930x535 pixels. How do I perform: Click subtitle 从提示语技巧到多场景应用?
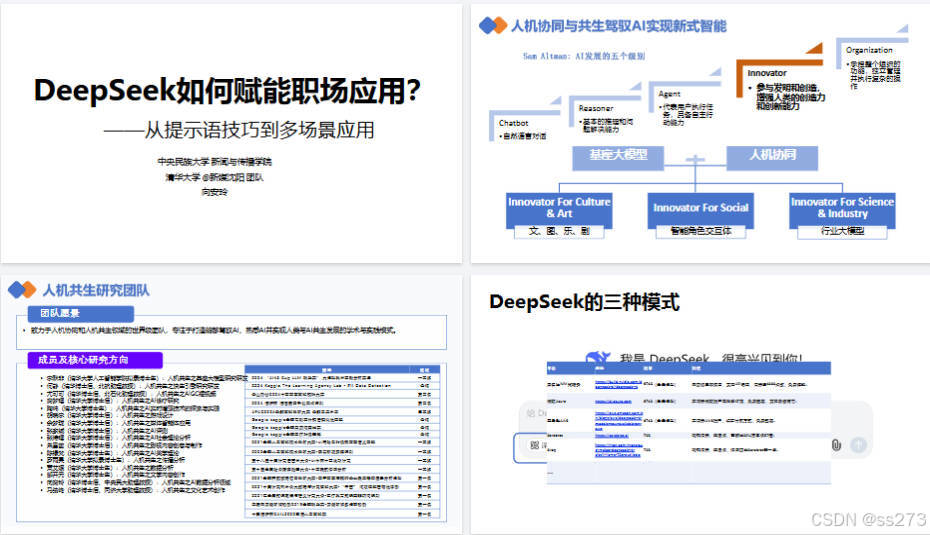pos(260,130)
